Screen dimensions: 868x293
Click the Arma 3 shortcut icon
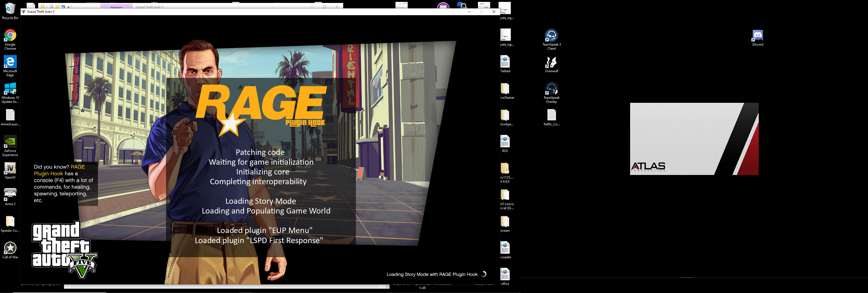click(x=10, y=195)
